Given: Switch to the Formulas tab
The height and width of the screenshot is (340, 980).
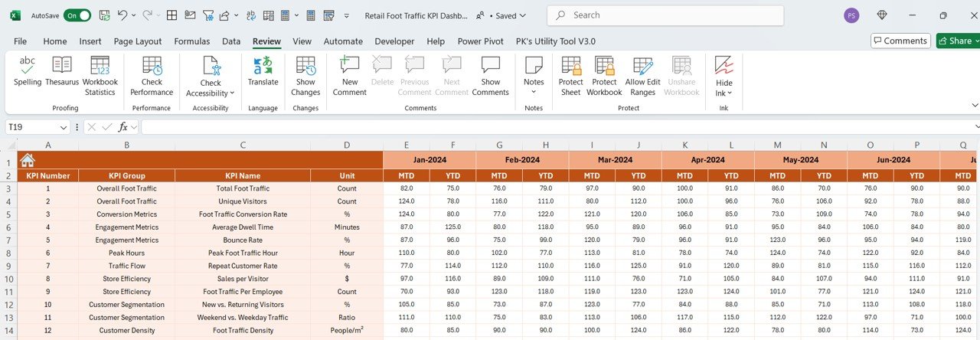Looking at the screenshot, I should pyautogui.click(x=192, y=41).
